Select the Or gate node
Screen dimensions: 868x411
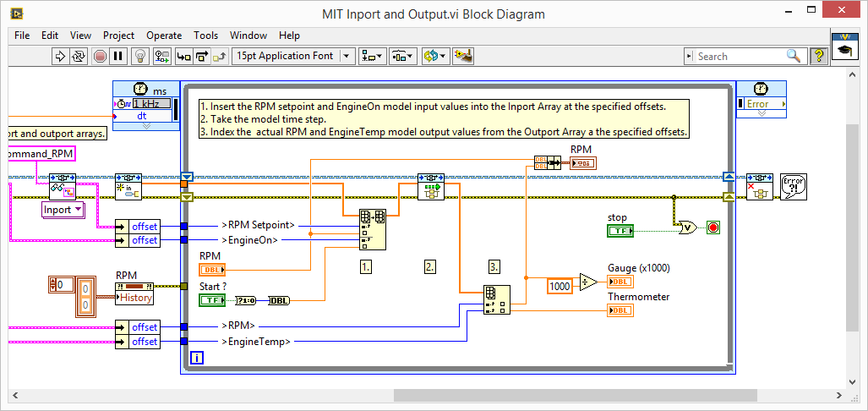[x=689, y=227]
